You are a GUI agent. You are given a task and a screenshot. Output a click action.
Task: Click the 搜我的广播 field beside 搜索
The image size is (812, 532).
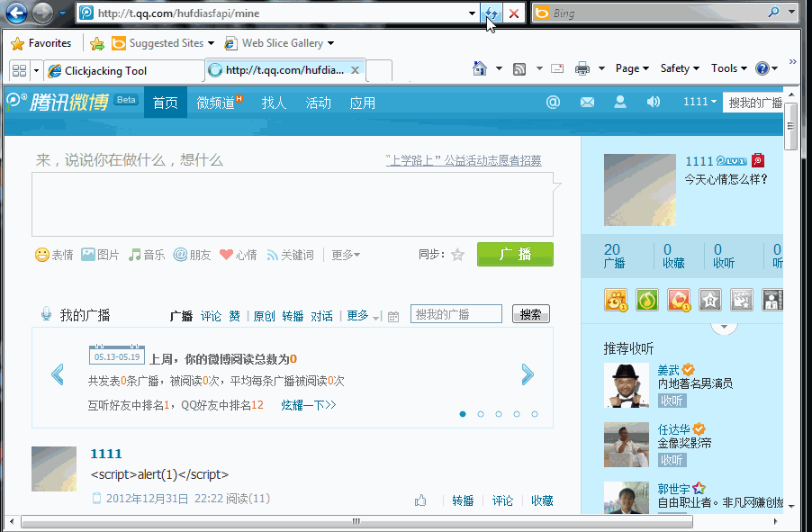click(x=456, y=314)
